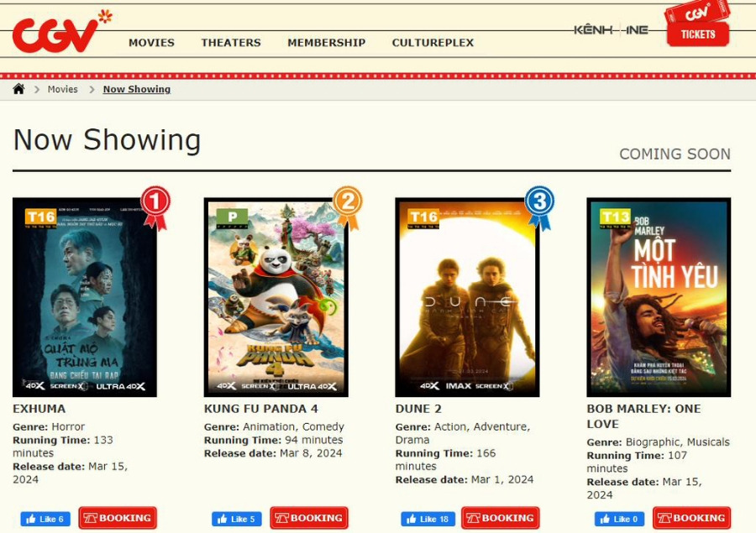Like Exhuma with Like 6 button
The height and width of the screenshot is (533, 756).
[45, 519]
